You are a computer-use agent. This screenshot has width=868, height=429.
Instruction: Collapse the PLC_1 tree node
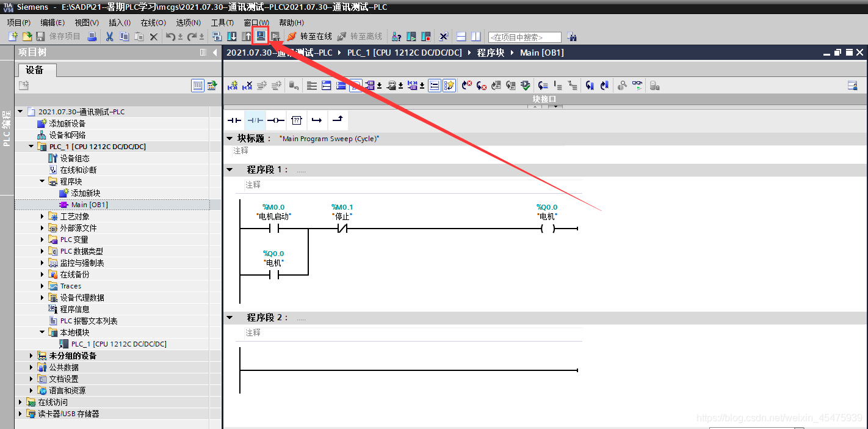coord(31,147)
